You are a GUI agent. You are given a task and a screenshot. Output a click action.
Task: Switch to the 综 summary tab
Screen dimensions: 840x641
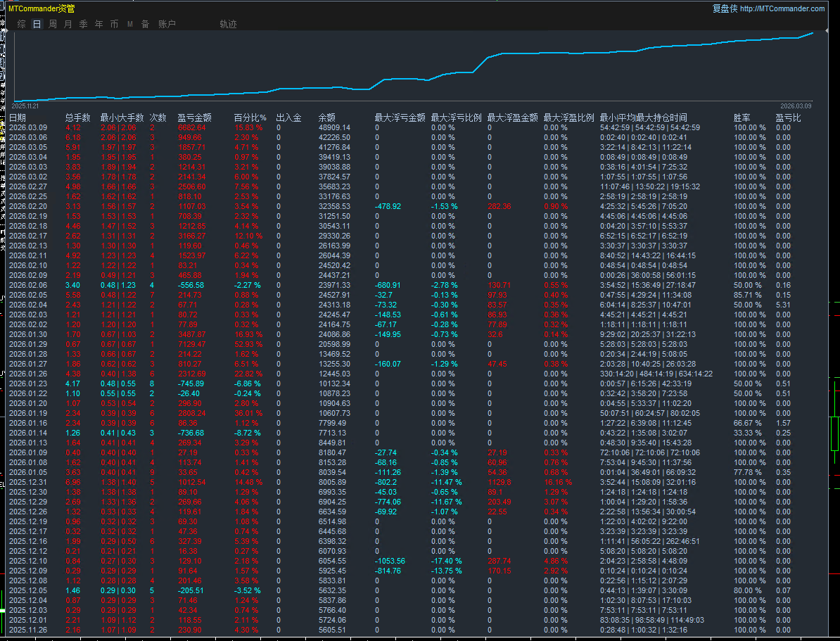[22, 24]
